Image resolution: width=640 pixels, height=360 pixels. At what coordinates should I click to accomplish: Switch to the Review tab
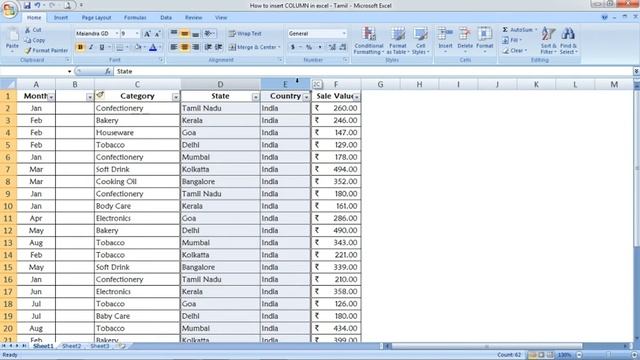pyautogui.click(x=193, y=18)
